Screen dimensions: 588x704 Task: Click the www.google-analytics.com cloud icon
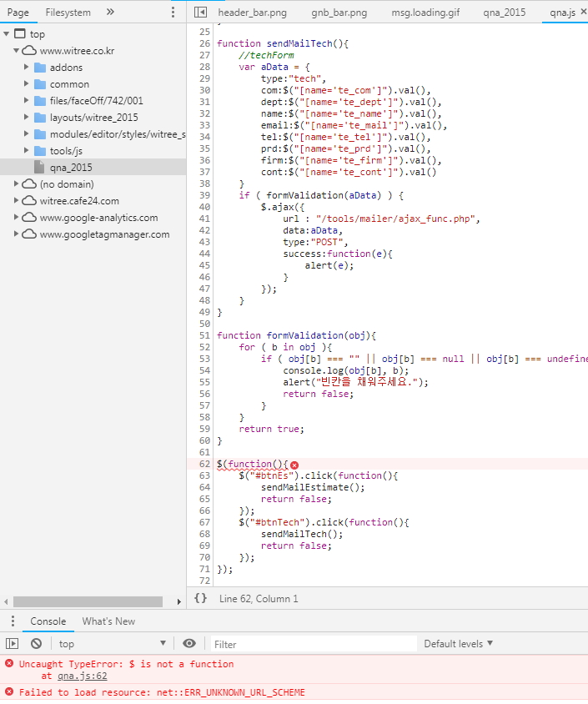click(29, 218)
